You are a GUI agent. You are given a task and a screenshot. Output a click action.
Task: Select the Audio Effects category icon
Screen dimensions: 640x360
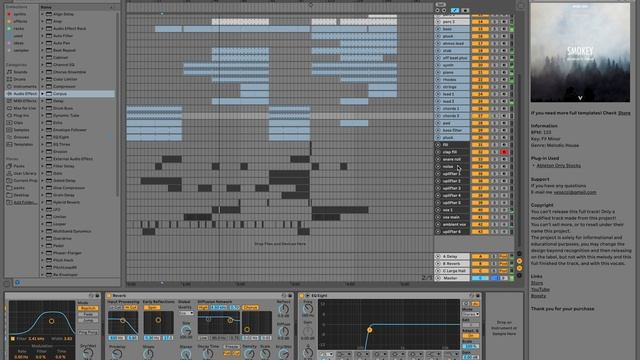(x=9, y=94)
